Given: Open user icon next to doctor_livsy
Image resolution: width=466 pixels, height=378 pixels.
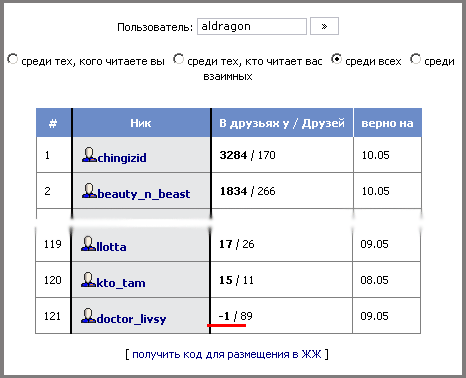Looking at the screenshot, I should pos(88,316).
